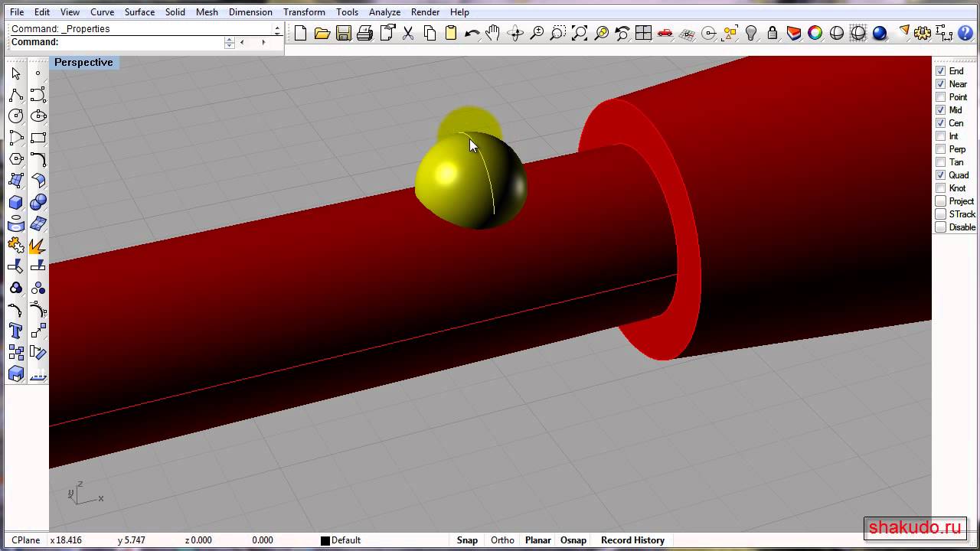
Task: Click the light bulb Hide objects icon
Action: pos(751,33)
